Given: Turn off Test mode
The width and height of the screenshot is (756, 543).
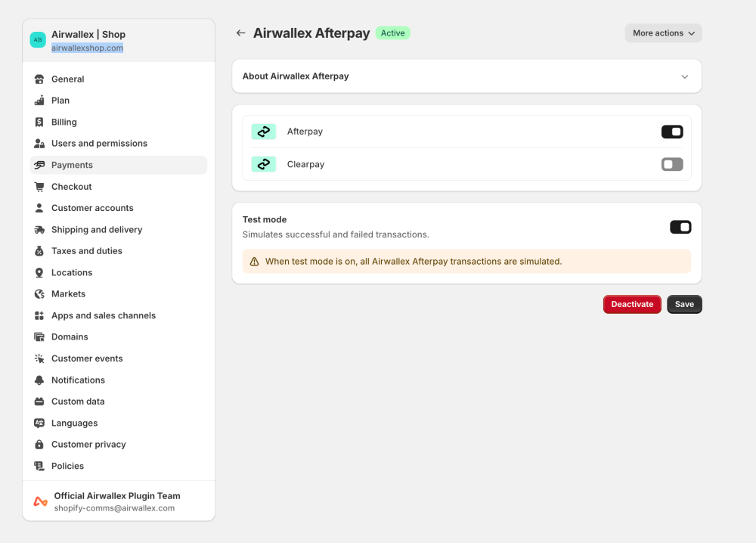Looking at the screenshot, I should click(x=680, y=226).
